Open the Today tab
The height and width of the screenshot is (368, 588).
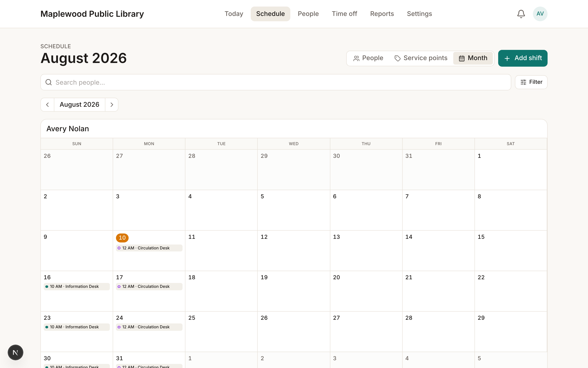click(x=234, y=14)
